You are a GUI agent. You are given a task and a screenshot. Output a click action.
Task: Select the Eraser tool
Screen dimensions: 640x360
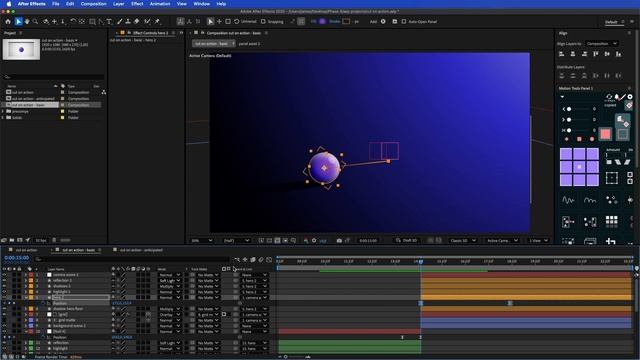point(137,21)
